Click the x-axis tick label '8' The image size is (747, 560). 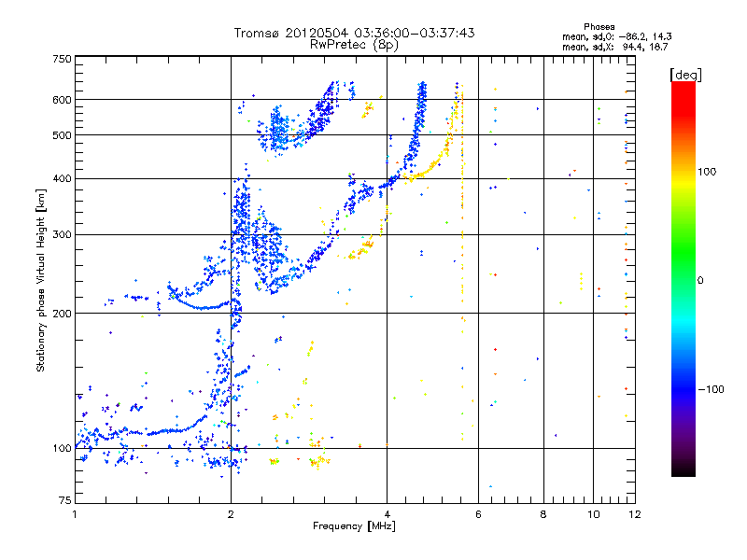pos(543,514)
